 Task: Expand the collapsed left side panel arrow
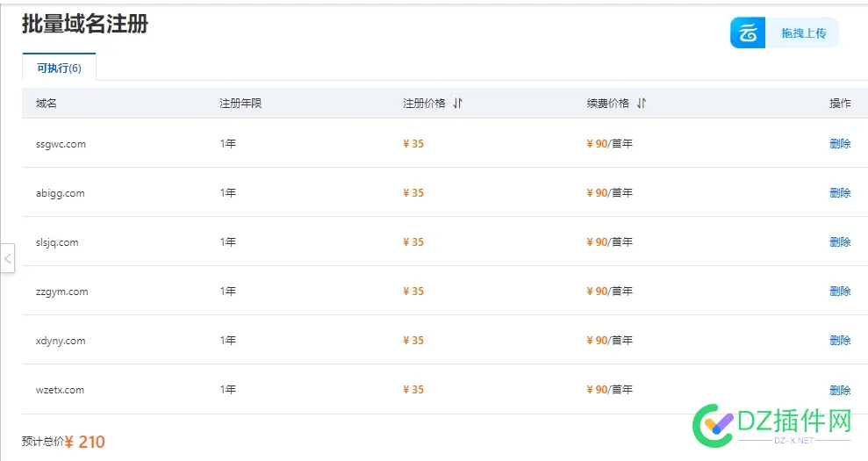pyautogui.click(x=7, y=259)
